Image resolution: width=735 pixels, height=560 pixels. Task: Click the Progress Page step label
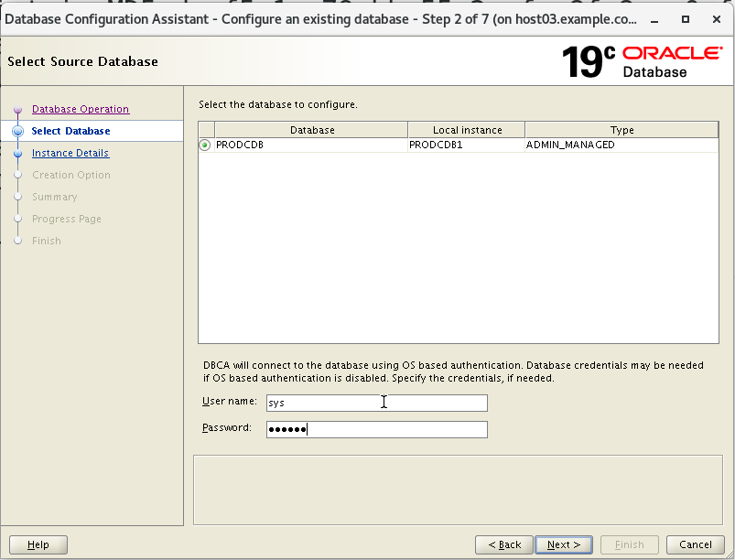[x=67, y=219]
